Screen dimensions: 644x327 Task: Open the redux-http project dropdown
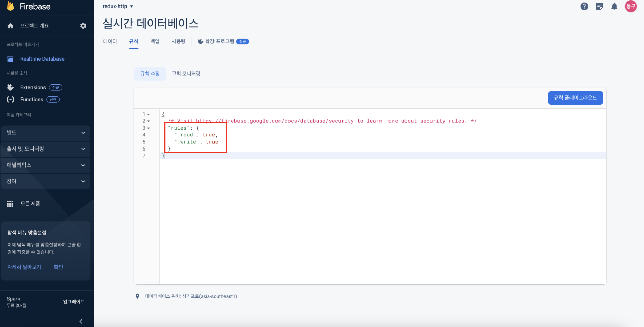pos(118,6)
